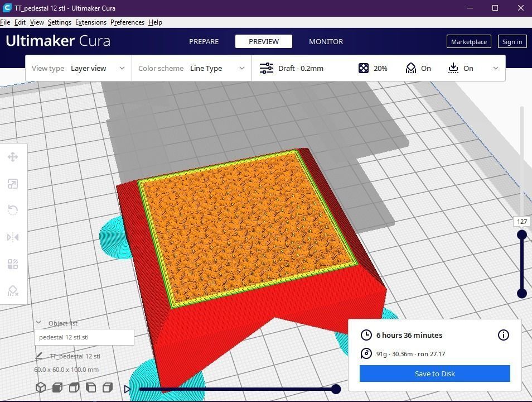Click the simulation path slider handle
The width and height of the screenshot is (532, 402).
(x=336, y=389)
